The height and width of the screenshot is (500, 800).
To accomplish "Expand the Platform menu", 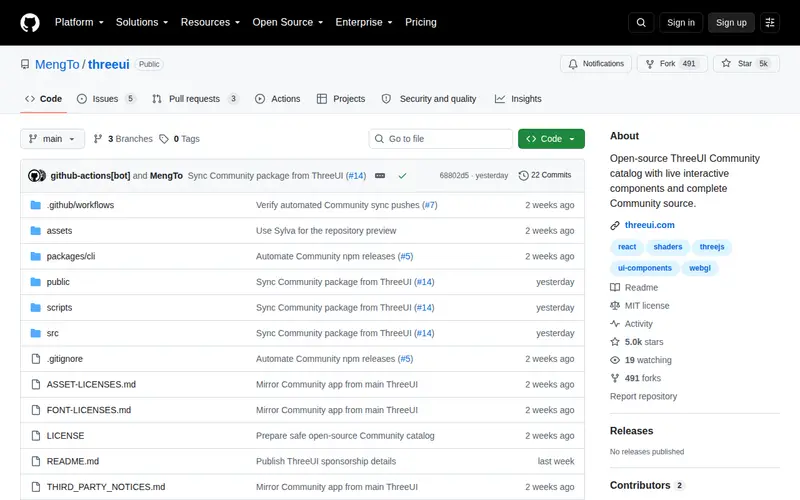I will point(79,22).
